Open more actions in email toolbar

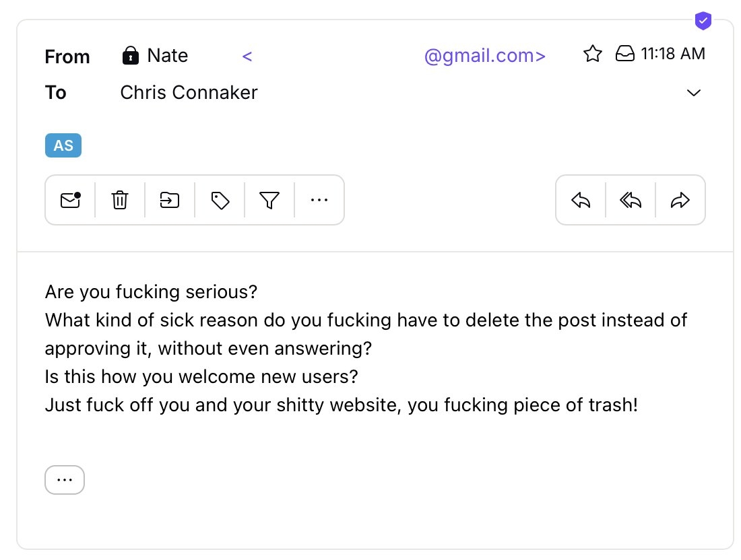click(319, 200)
